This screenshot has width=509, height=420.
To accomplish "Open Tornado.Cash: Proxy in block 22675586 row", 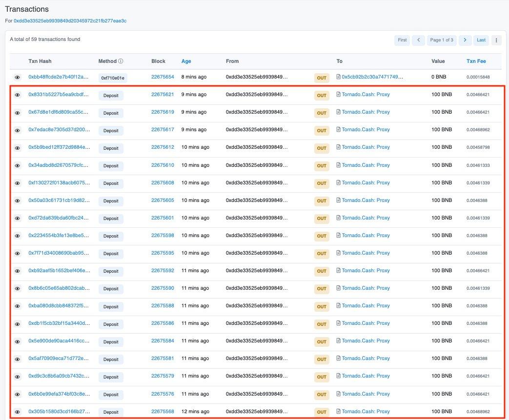I will [366, 323].
